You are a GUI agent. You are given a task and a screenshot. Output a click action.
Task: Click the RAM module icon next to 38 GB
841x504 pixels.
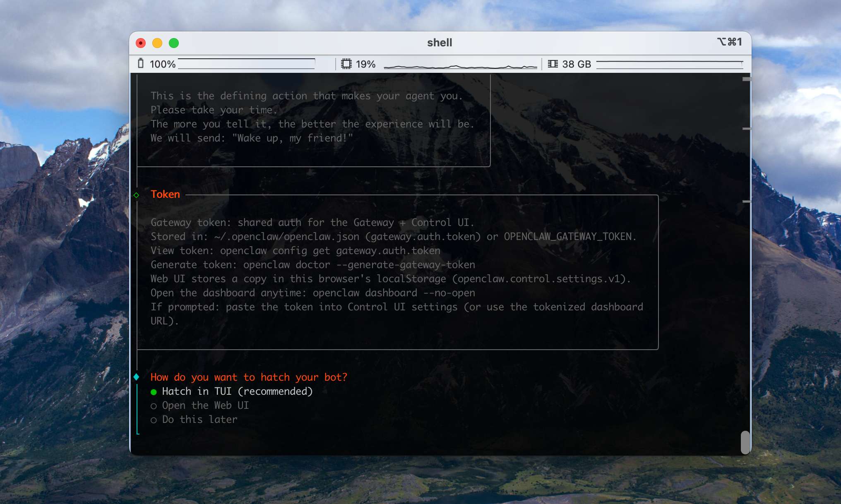coord(553,64)
